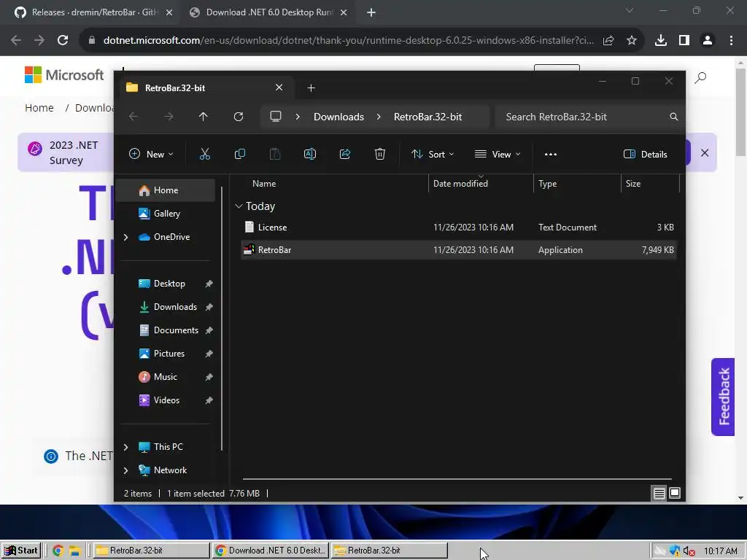Open the New dropdown in Explorer
This screenshot has width=747, height=560.
[x=152, y=155]
